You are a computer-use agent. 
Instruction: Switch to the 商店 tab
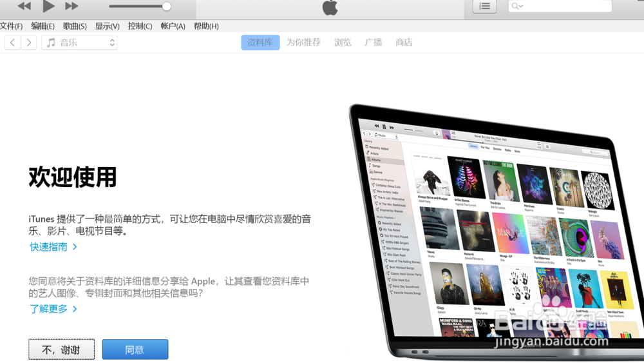coord(404,43)
